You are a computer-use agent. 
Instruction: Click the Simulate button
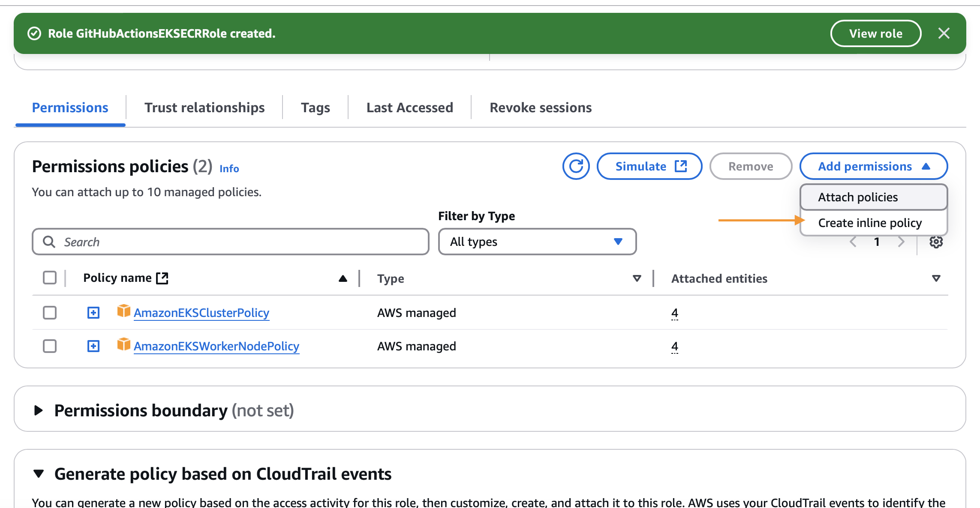click(x=649, y=166)
